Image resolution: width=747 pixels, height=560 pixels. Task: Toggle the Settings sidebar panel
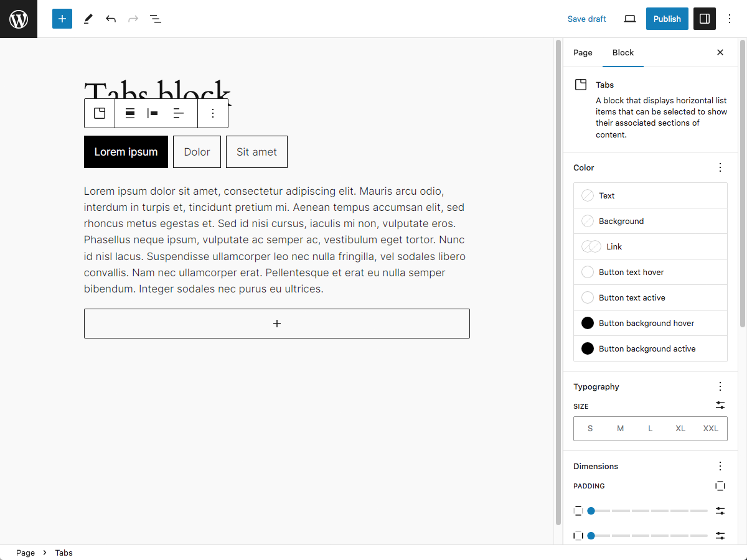pyautogui.click(x=705, y=19)
